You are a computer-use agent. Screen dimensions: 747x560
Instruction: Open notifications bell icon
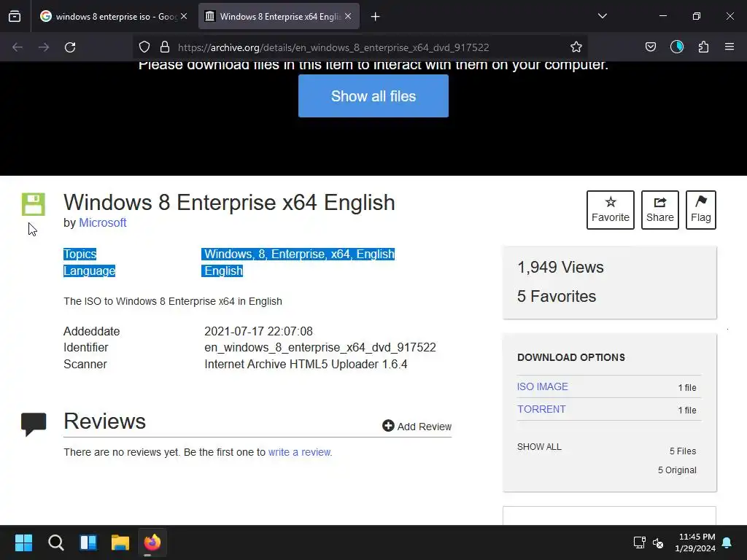pos(727,542)
